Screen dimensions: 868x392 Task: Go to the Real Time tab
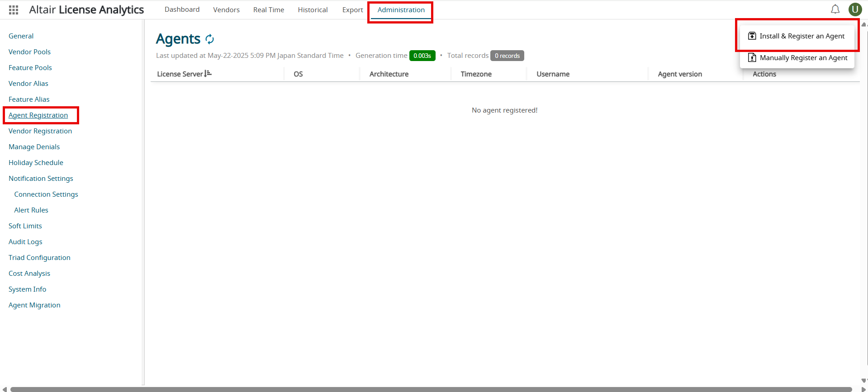269,9
